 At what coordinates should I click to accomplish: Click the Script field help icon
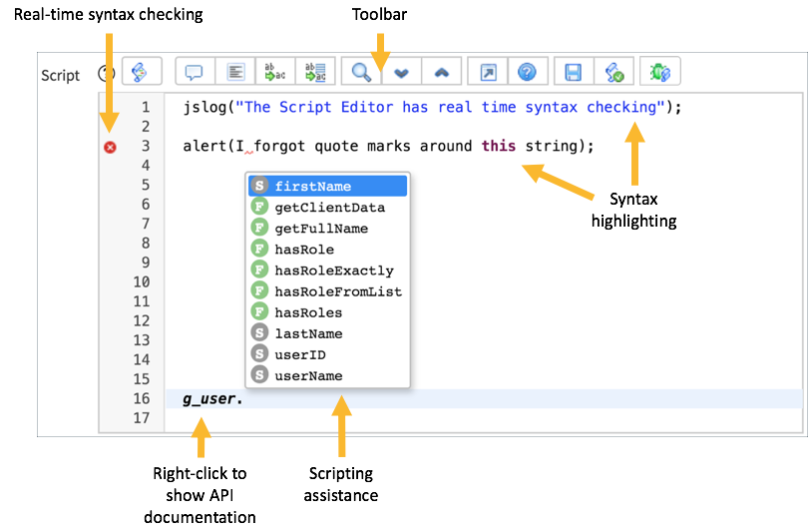click(104, 73)
